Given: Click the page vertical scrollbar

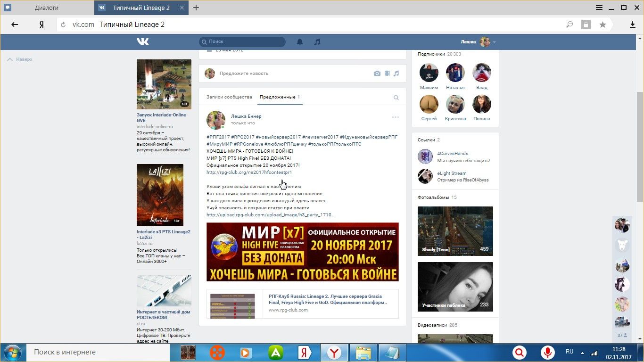Looking at the screenshot, I should pyautogui.click(x=640, y=146).
